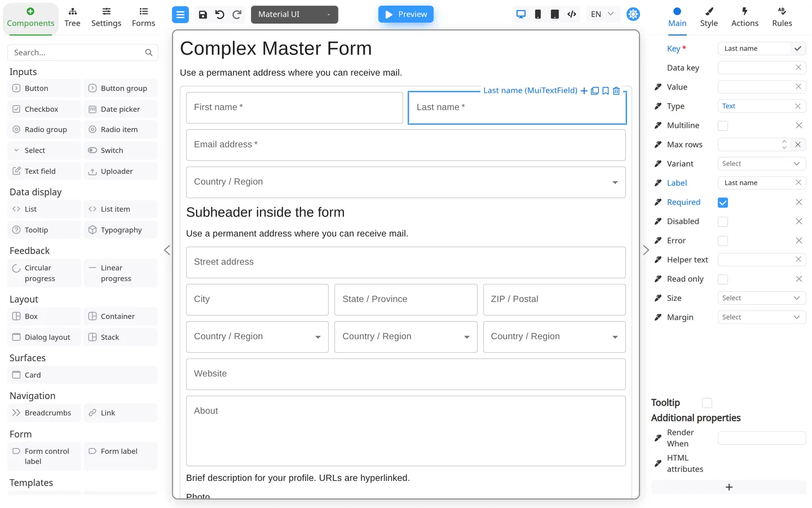Switch to tablet view icon
Viewport: 812px width, 508px height.
coord(555,15)
